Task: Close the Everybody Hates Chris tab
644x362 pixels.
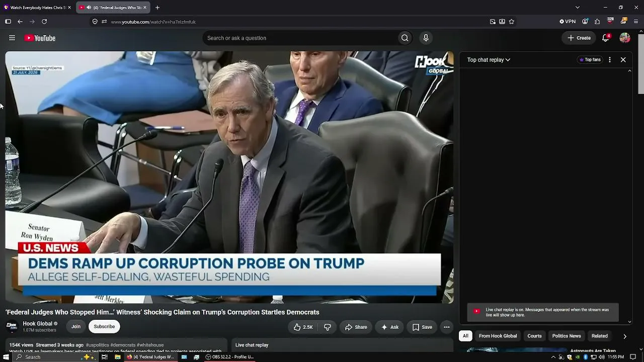Action: [69, 8]
